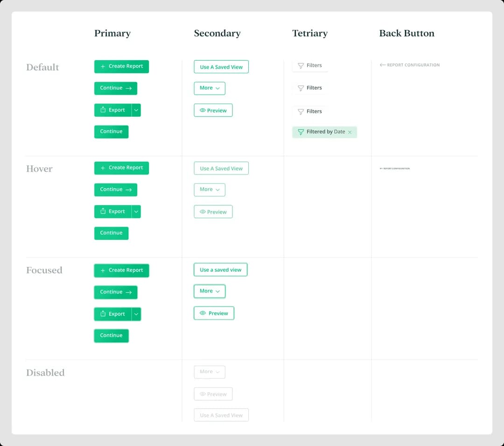Click the back arrow beside Default REPORT CONFIGURATION
Viewport: 504px width, 446px height.
(x=383, y=65)
